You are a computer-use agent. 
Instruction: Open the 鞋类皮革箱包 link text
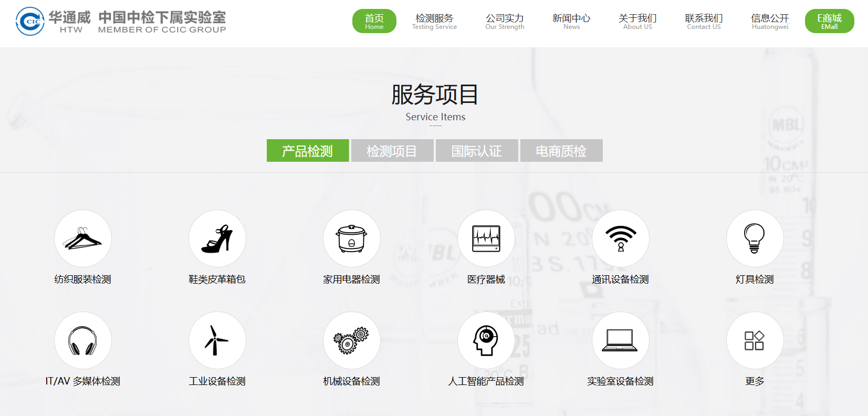click(x=217, y=279)
